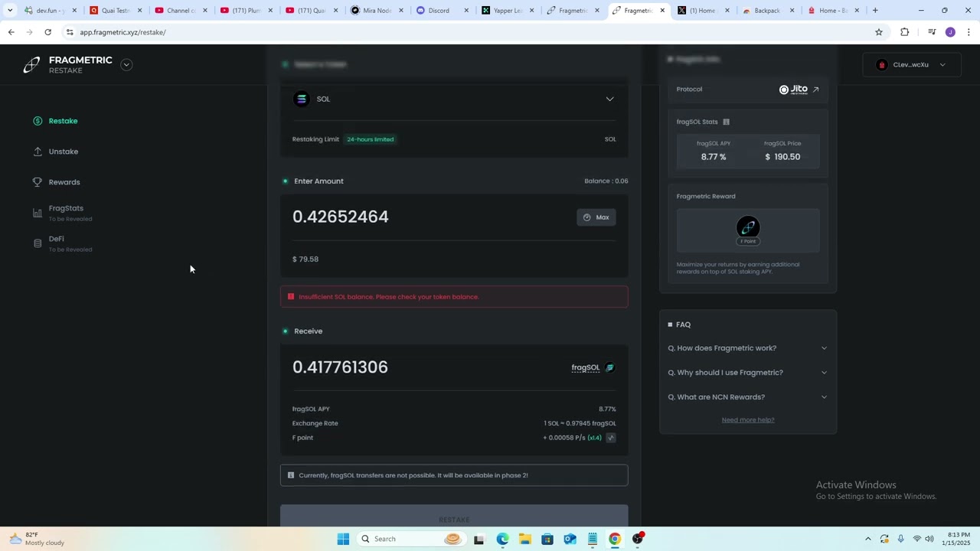Open Outlook from the taskbar

(570, 539)
